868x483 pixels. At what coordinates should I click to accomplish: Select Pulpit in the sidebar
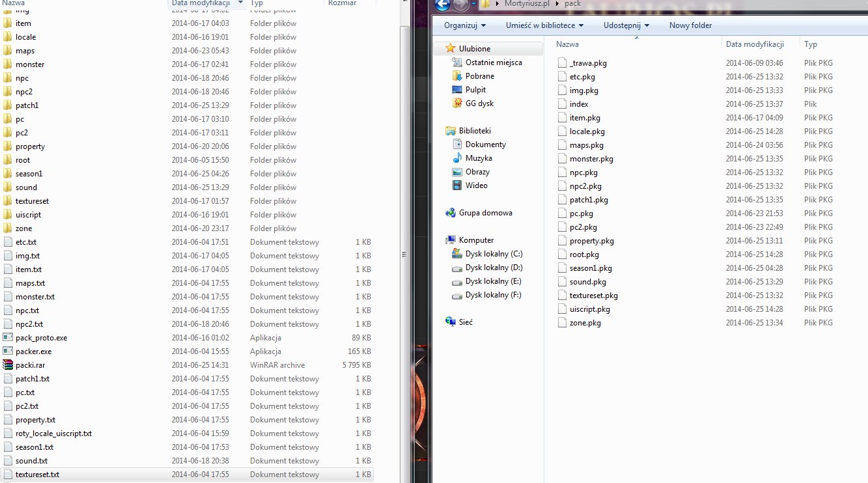point(475,90)
